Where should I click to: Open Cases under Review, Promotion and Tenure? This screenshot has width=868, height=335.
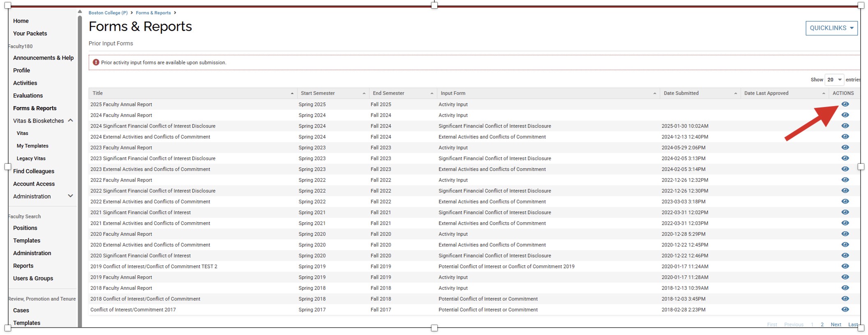[x=21, y=310]
